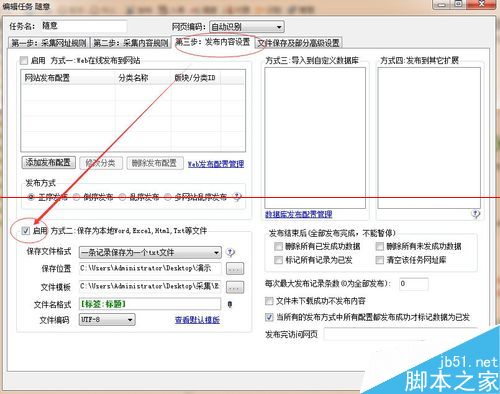
Task: Click the 文件名格式 field with 标签:标题
Action: coord(150,304)
